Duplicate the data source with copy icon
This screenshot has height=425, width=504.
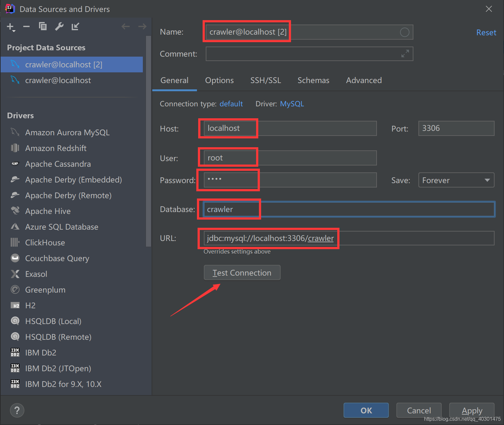coord(42,26)
